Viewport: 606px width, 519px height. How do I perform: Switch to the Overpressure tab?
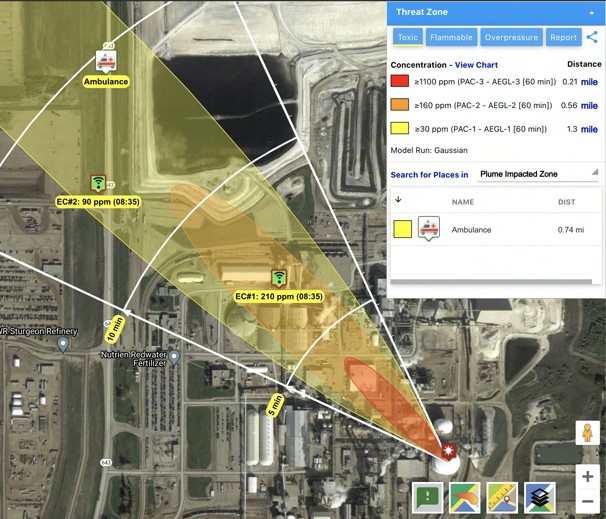[510, 37]
